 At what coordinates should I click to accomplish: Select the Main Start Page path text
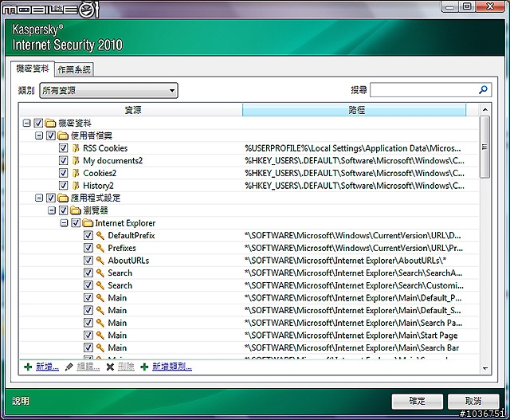351,336
